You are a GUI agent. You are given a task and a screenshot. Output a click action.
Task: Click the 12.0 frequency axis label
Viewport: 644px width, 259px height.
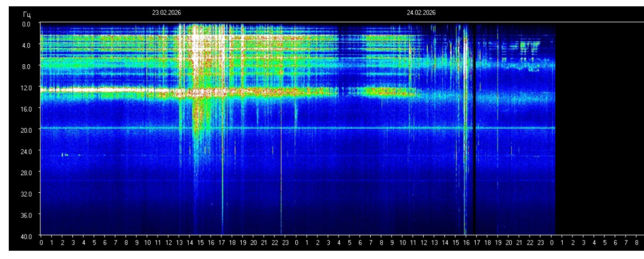click(x=25, y=88)
